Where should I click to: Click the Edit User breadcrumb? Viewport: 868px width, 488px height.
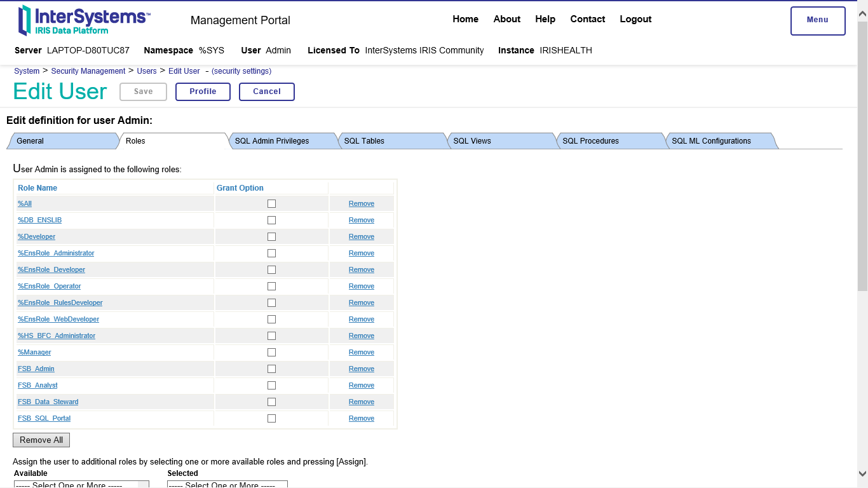(184, 71)
